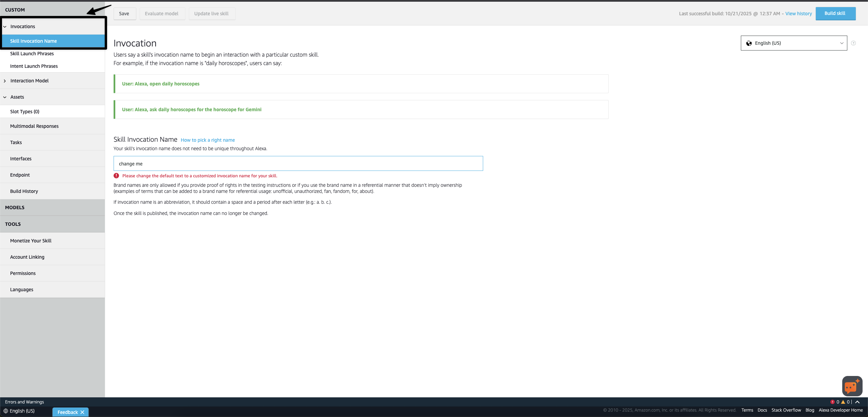Click the yellow warnings triangle indicator

843,402
